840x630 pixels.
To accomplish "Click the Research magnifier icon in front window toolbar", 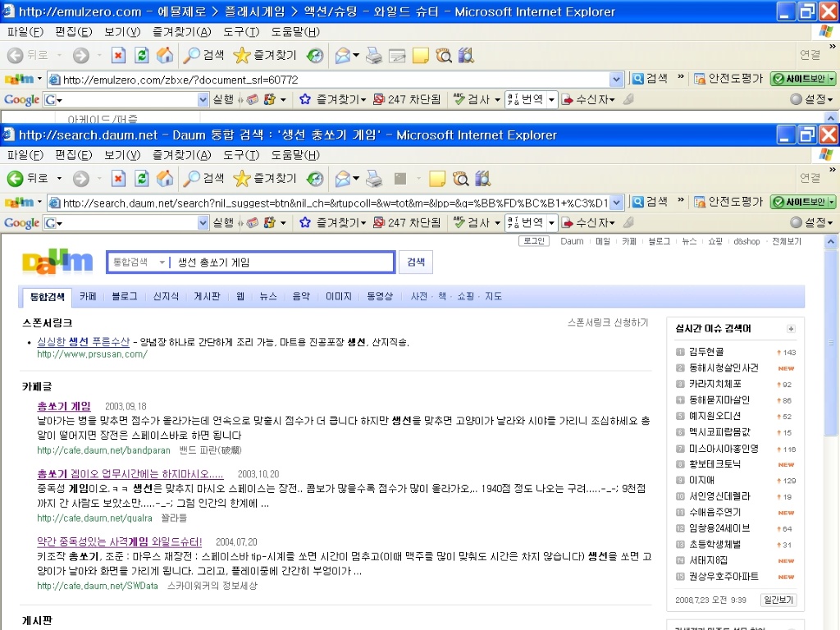I will pyautogui.click(x=460, y=178).
